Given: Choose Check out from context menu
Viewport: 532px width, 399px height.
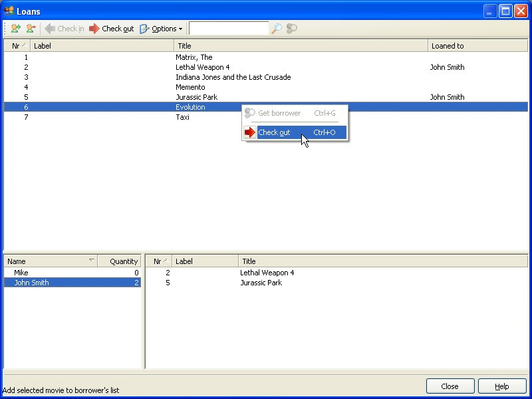Looking at the screenshot, I should (295, 132).
